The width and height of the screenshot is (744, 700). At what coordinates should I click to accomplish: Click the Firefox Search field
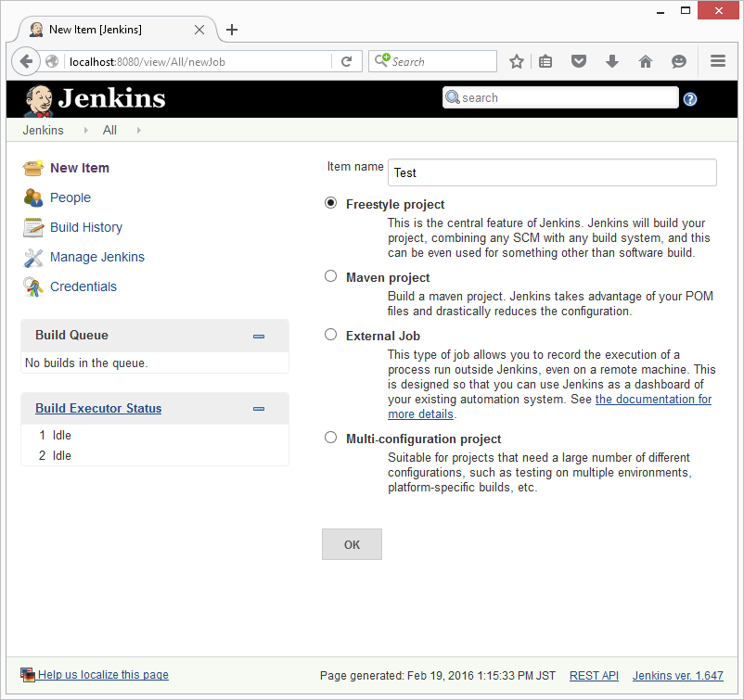pyautogui.click(x=432, y=61)
